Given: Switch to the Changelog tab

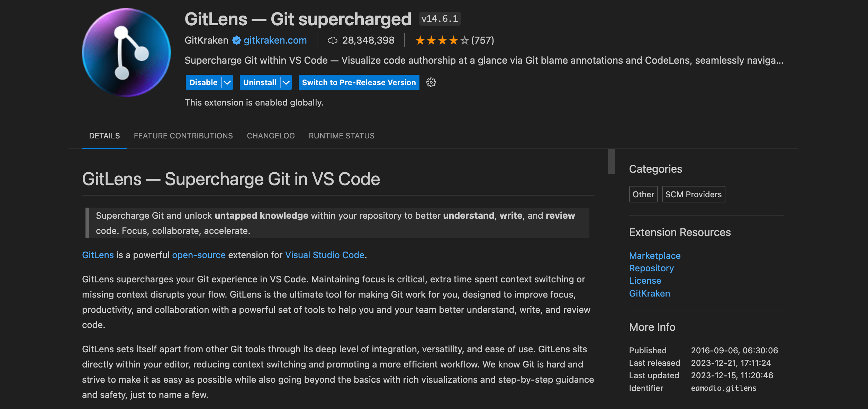Looking at the screenshot, I should [x=271, y=136].
